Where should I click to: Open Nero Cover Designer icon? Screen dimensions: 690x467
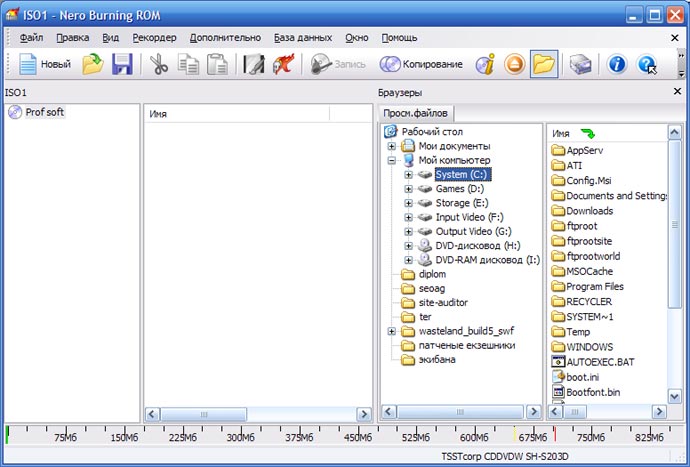click(254, 64)
